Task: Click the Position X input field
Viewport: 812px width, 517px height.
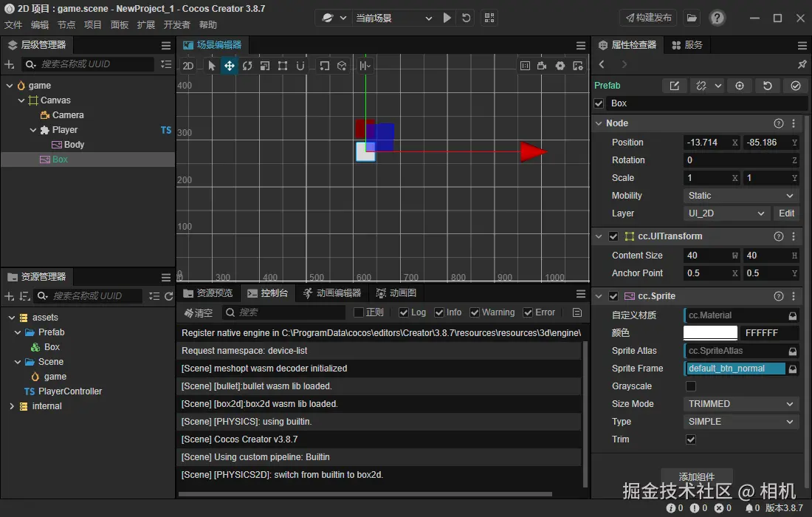Action: (x=712, y=143)
